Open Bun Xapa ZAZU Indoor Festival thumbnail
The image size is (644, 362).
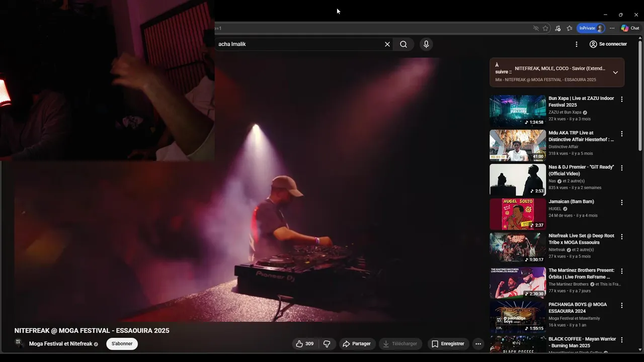coord(518,111)
